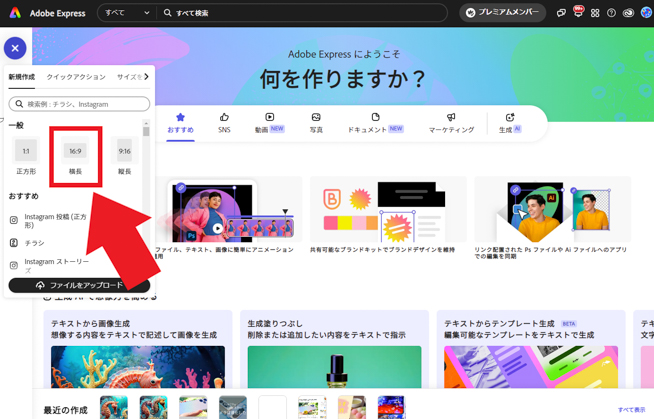Open the apps grid icon in header
The height and width of the screenshot is (419, 654).
click(x=595, y=13)
